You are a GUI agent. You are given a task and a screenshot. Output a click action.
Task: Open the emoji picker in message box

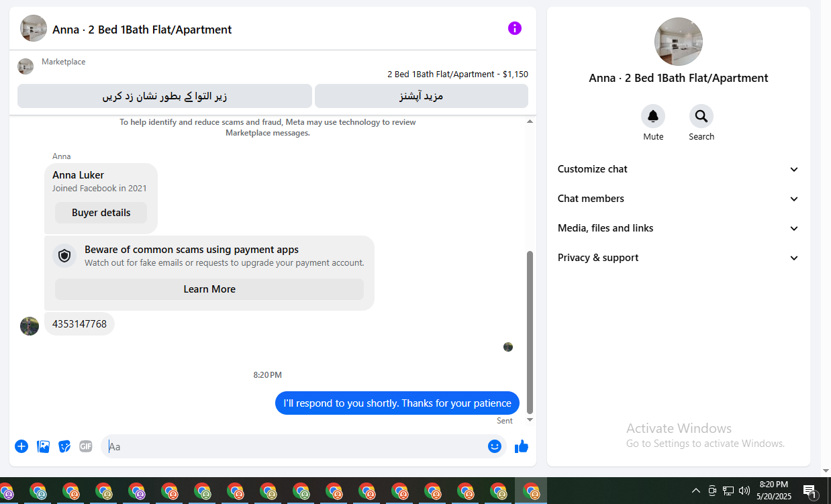(x=495, y=446)
